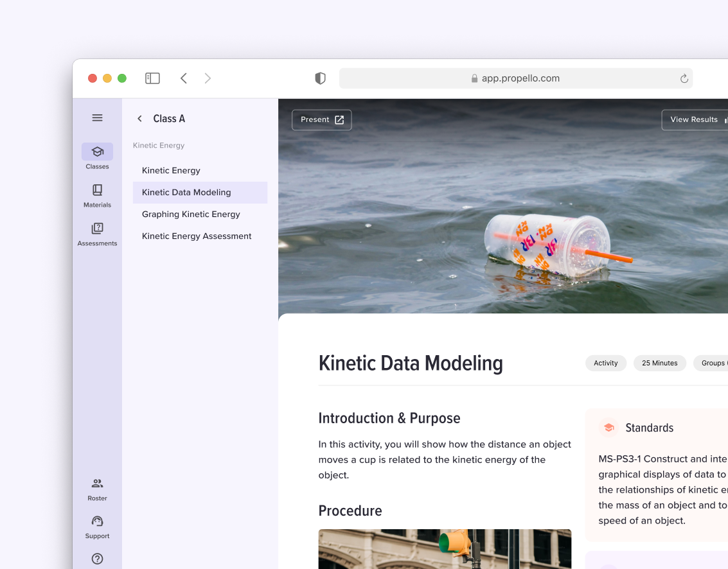Click Introduction & Purpose heading
This screenshot has height=569, width=728.
click(x=389, y=418)
